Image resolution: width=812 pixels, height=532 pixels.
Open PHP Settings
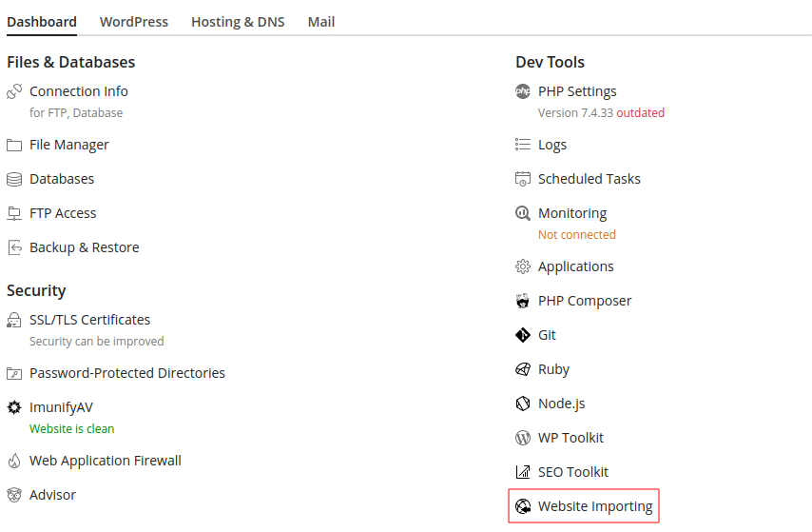point(577,91)
